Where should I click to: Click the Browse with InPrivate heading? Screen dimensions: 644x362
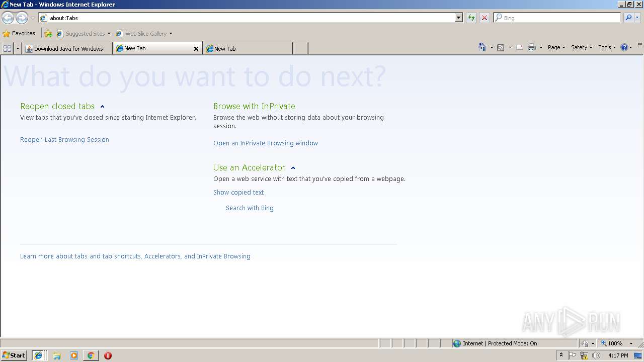pos(254,106)
